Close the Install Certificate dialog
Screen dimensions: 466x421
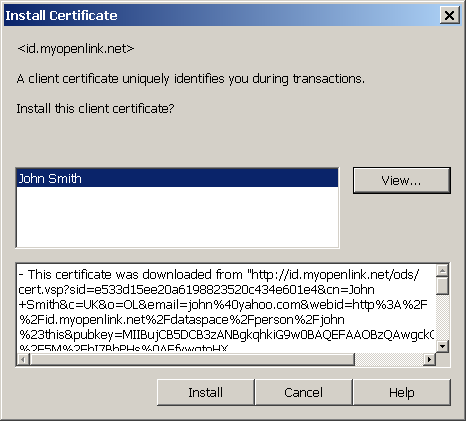point(449,15)
